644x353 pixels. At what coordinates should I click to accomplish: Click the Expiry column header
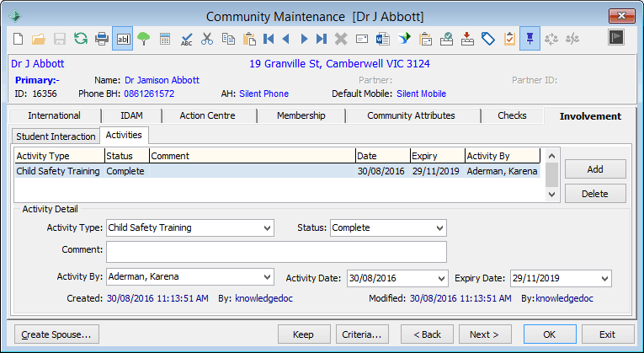tap(438, 156)
